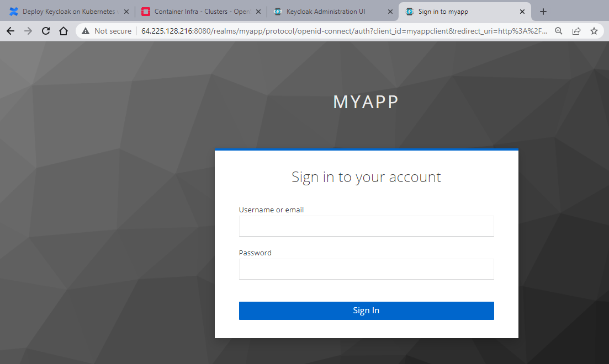Viewport: 609px width, 364px height.
Task: Close the Deploy Keycloak on Kubernetes tab
Action: (x=126, y=12)
